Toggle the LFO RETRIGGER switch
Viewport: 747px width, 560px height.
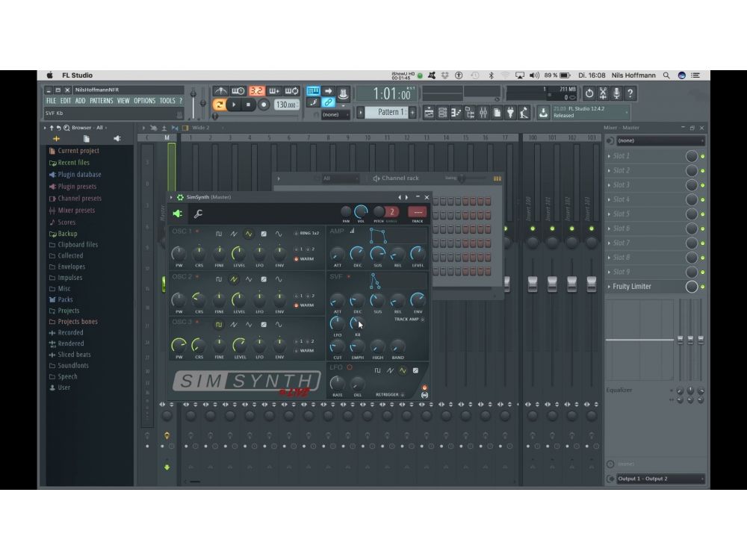tap(402, 394)
